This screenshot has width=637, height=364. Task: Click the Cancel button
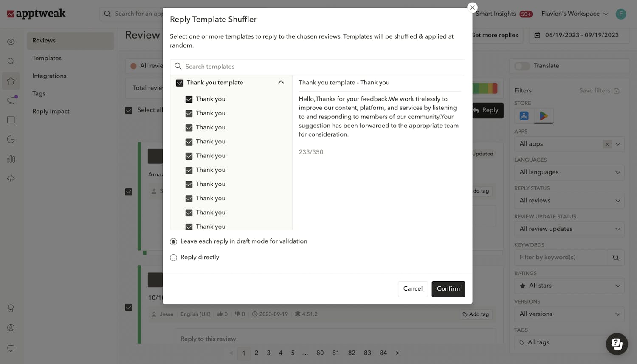point(412,289)
